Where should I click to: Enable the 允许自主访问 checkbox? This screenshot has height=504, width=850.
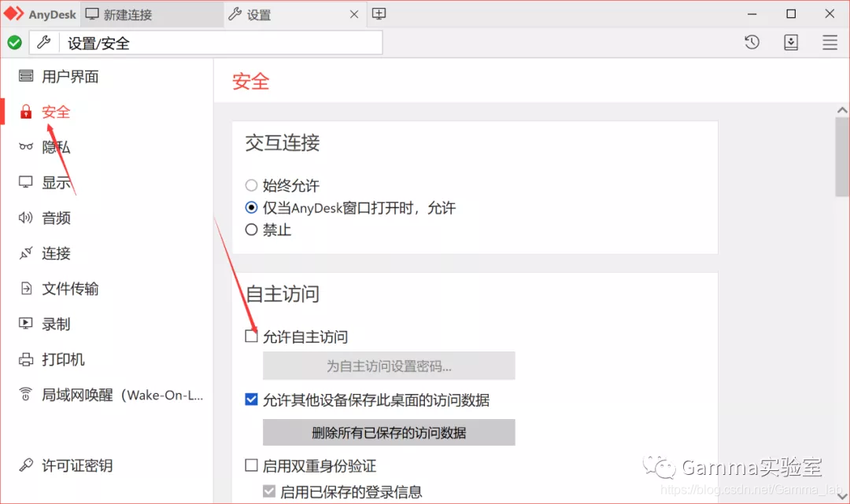[252, 336]
